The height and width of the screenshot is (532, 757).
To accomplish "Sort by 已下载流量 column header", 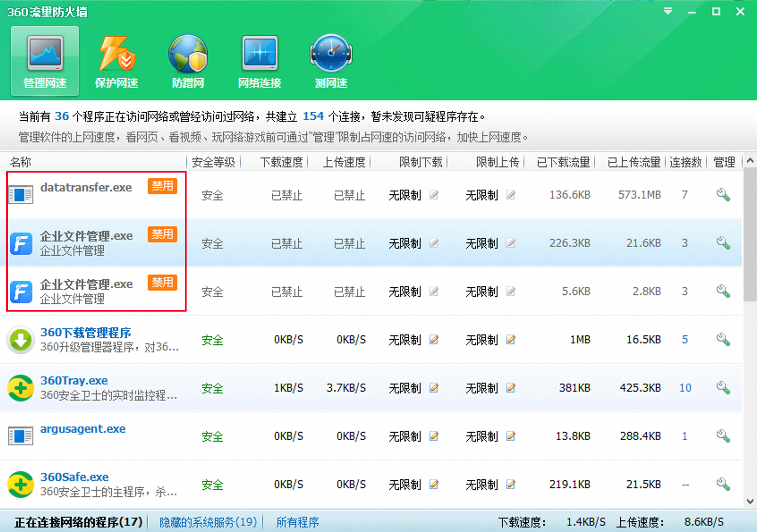I will pyautogui.click(x=563, y=162).
